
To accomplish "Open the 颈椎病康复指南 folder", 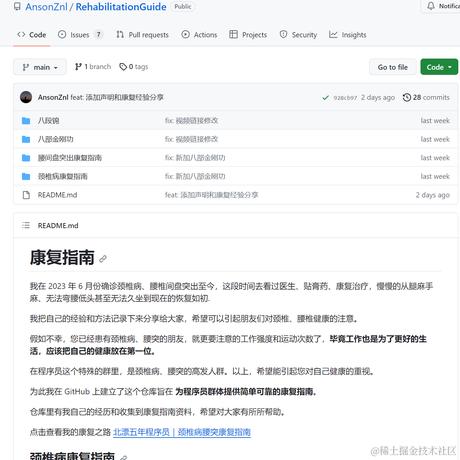I will tap(63, 176).
